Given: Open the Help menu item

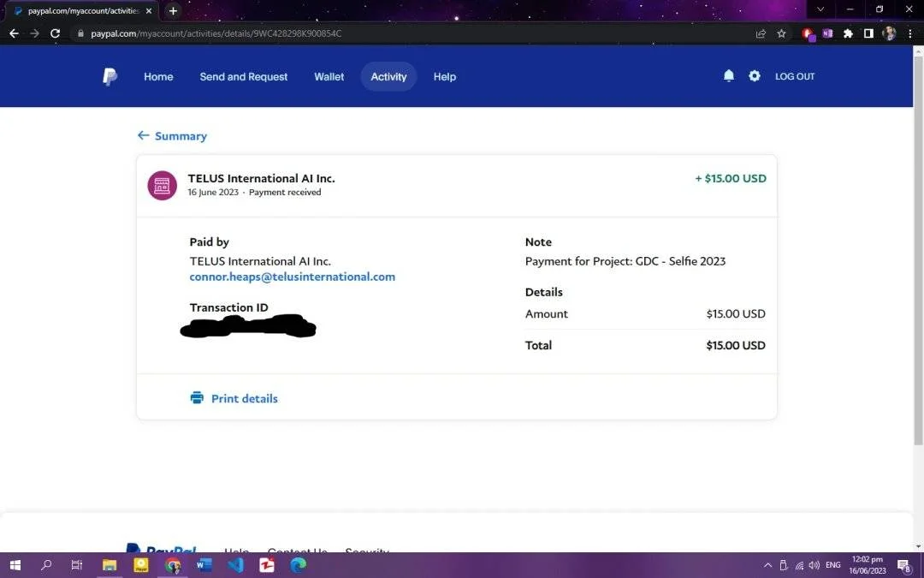Looking at the screenshot, I should tap(445, 77).
